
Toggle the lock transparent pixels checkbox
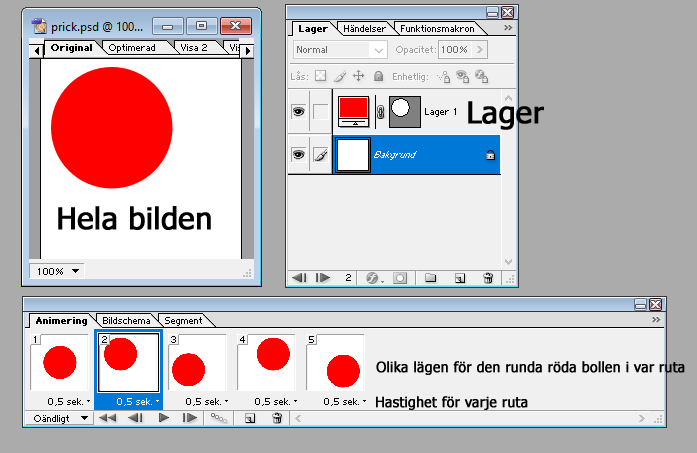click(x=321, y=75)
